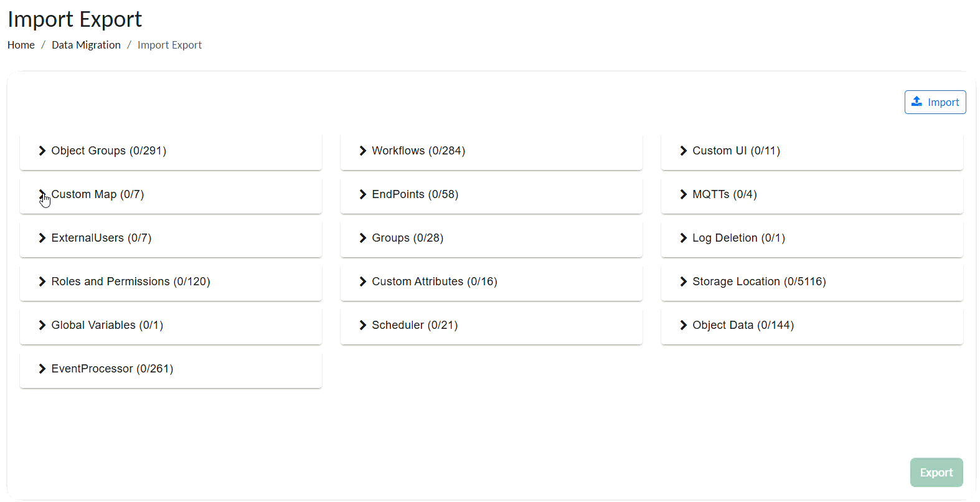980x502 pixels.
Task: Go to Home breadcrumb link
Action: click(21, 45)
